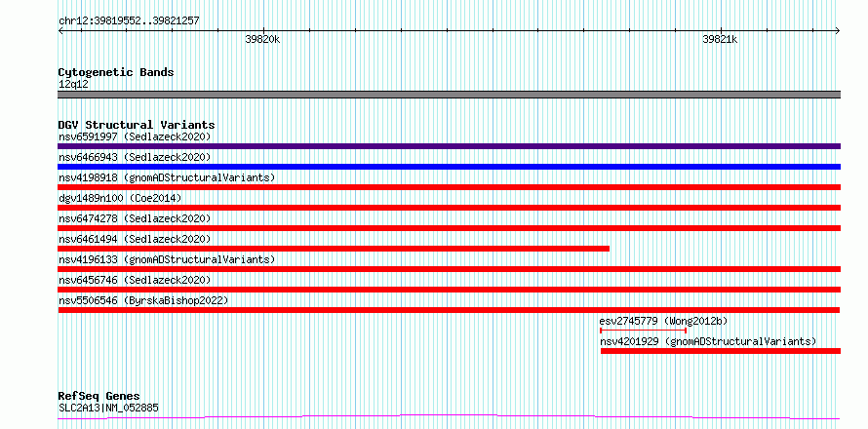Image resolution: width=868 pixels, height=429 pixels.
Task: Click the nsv6461494 (Sedlazeck2020) label
Action: [135, 239]
